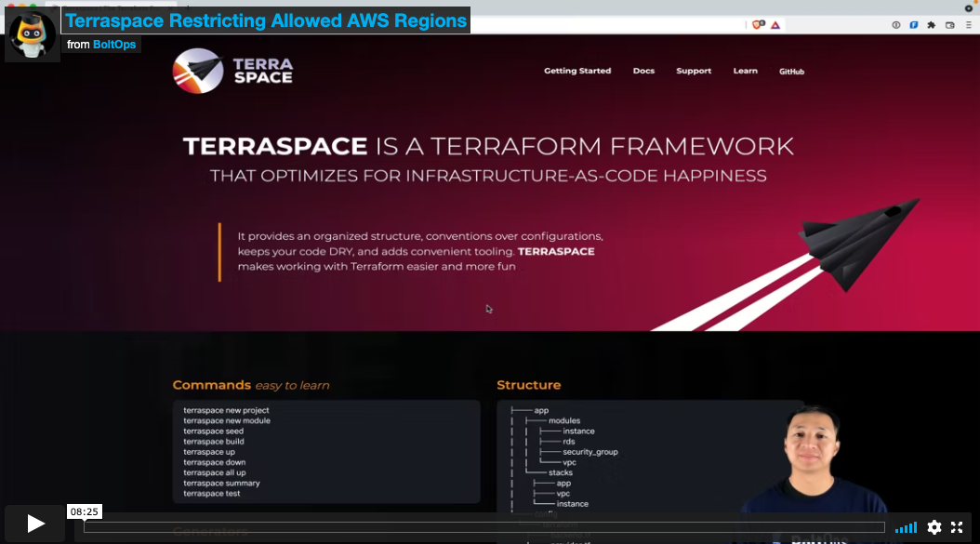Open the GitHub nav link
This screenshot has width=980, height=544.
point(791,72)
